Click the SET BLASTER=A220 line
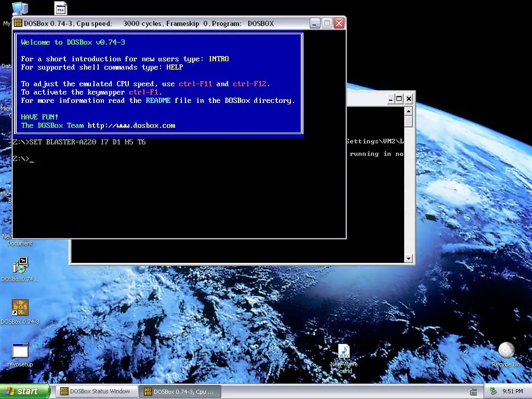 pos(79,142)
